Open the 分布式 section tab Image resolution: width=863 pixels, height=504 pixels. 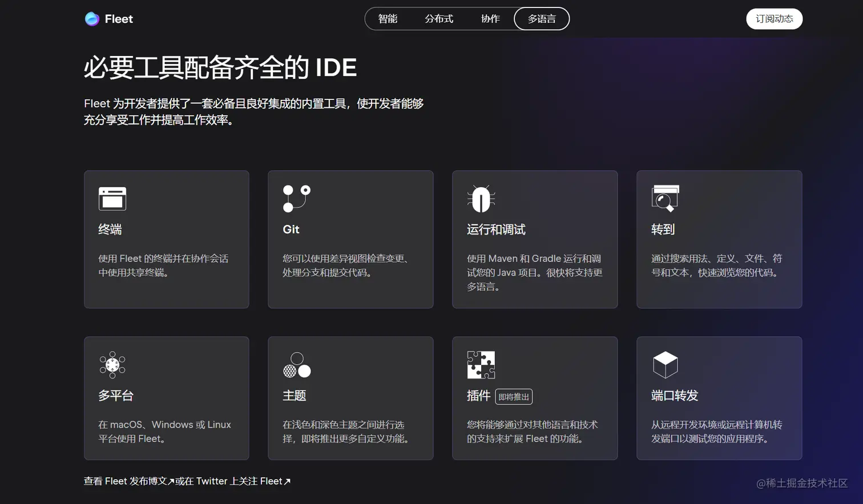click(x=439, y=18)
